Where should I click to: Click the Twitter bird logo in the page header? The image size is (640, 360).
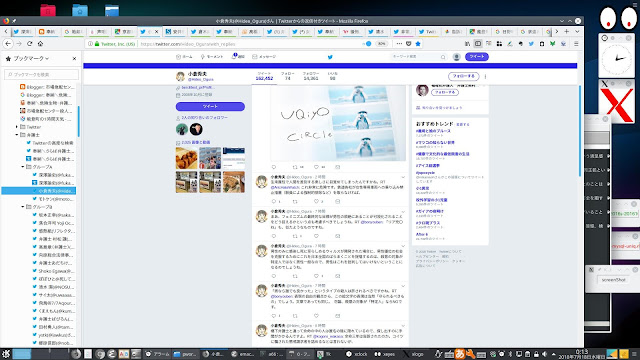(330, 57)
